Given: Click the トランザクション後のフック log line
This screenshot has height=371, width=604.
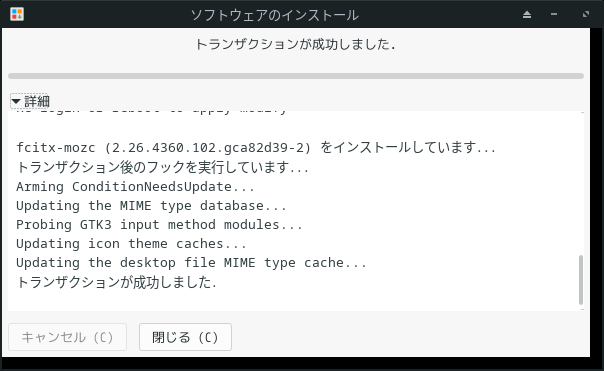Looking at the screenshot, I should 162,167.
